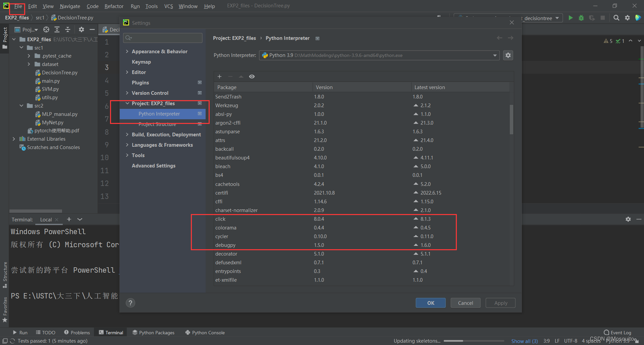Open Event Log in status bar
The width and height of the screenshot is (644, 345).
coord(617,333)
